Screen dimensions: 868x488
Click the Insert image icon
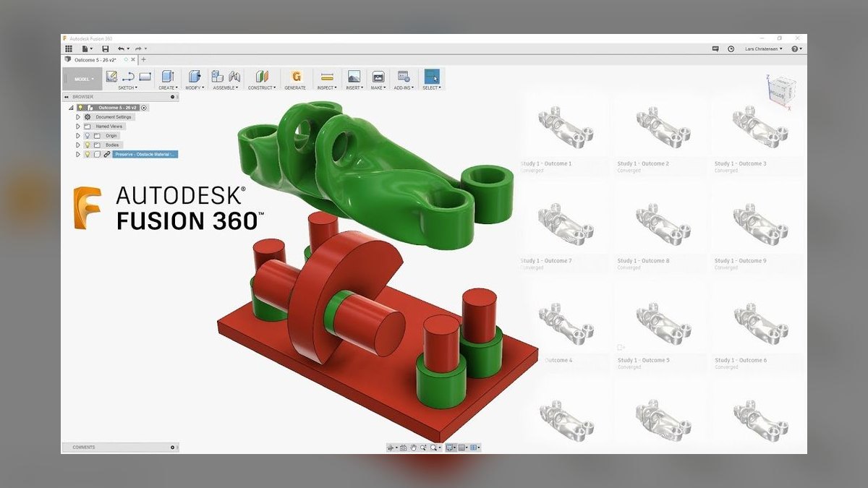point(354,76)
